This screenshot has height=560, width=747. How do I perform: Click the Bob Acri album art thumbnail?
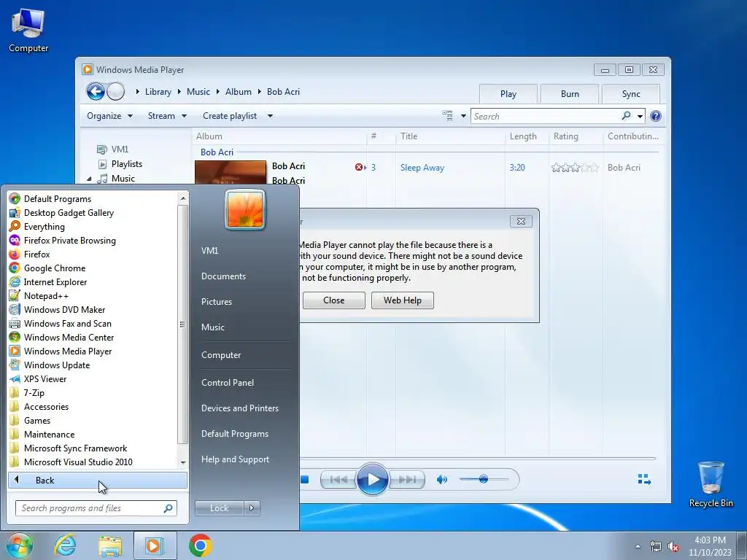click(x=231, y=172)
